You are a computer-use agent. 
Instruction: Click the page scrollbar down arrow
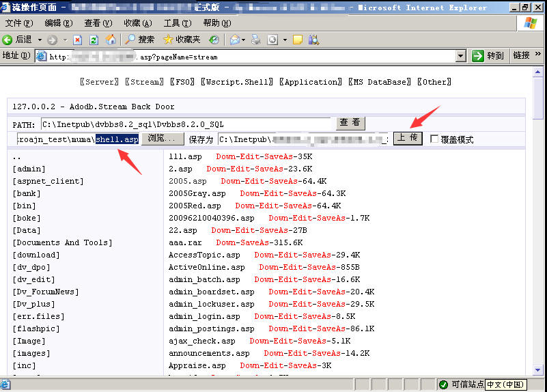click(537, 370)
